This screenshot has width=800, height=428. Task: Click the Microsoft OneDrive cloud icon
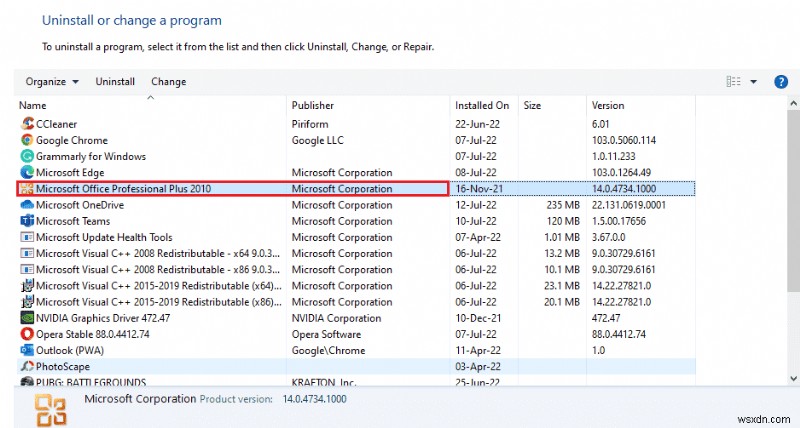click(27, 205)
